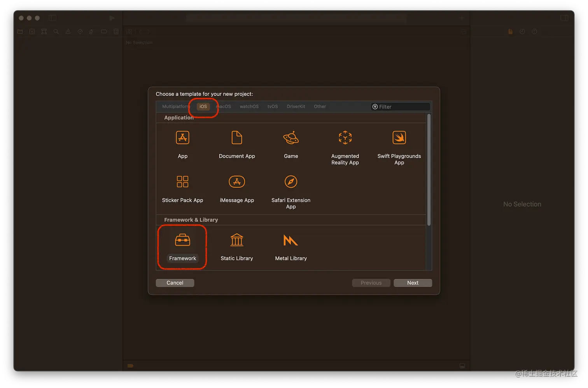The width and height of the screenshot is (588, 388).
Task: Open the Issue navigator warning icon
Action: pos(68,32)
